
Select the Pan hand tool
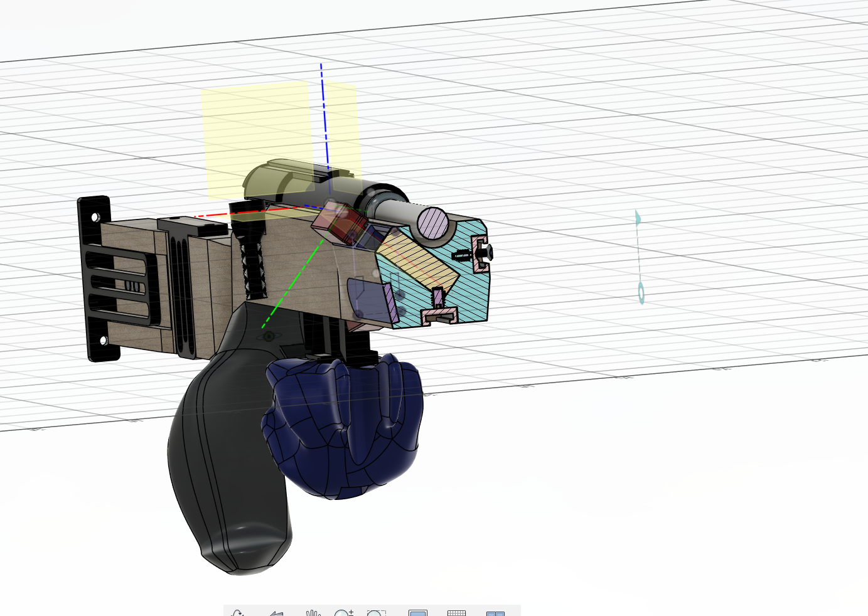click(313, 612)
